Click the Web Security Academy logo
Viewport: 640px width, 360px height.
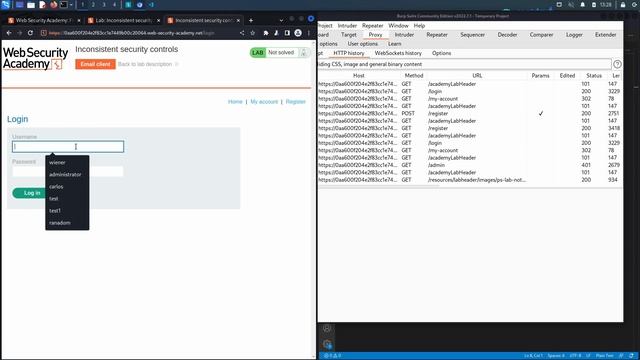[x=36, y=58]
